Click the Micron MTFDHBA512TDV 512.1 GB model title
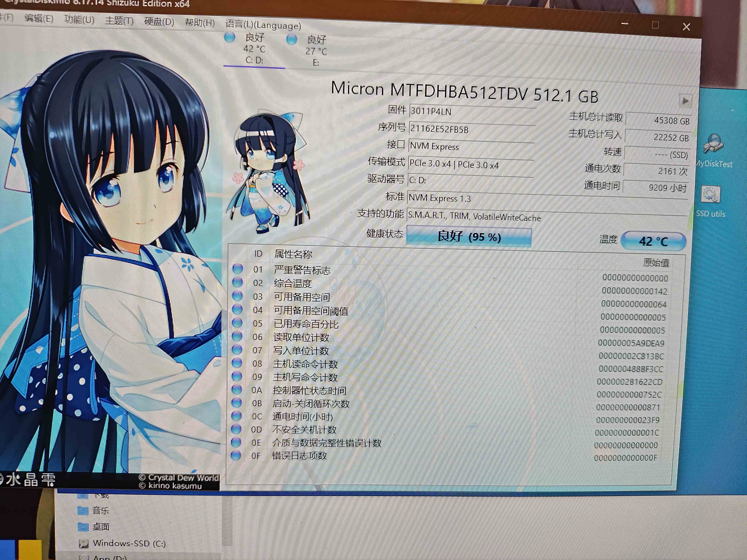 click(465, 92)
